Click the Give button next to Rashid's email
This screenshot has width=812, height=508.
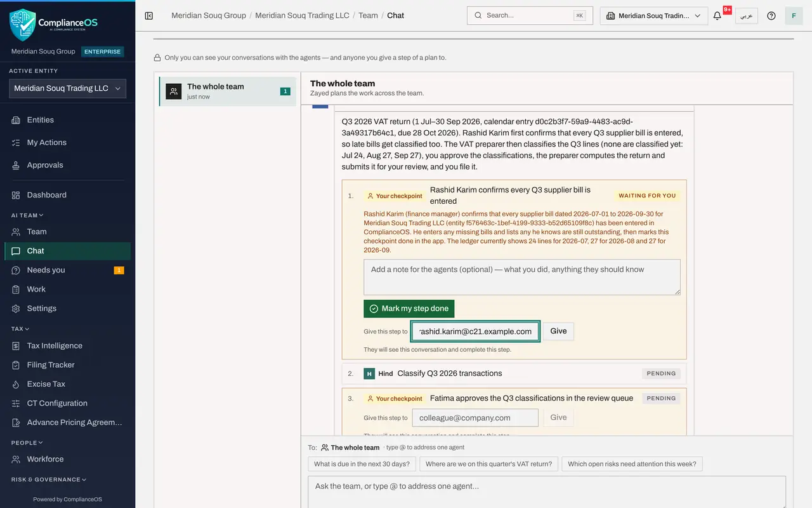[558, 331]
